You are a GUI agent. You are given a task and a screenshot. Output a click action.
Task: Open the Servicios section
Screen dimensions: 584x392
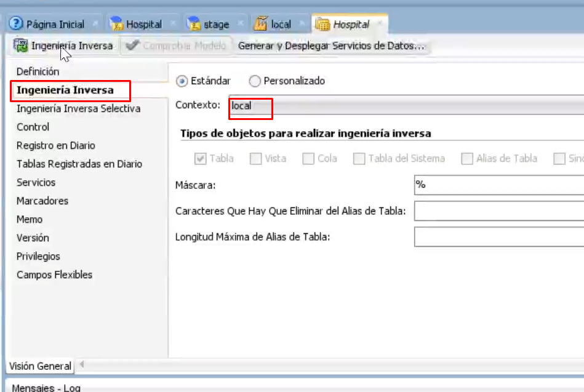[x=36, y=182]
